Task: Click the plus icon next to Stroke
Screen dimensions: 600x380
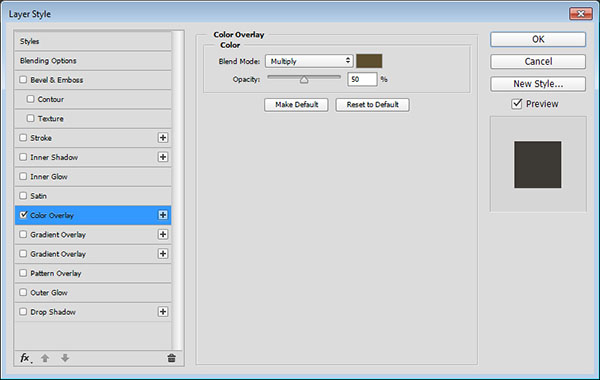Action: 163,138
